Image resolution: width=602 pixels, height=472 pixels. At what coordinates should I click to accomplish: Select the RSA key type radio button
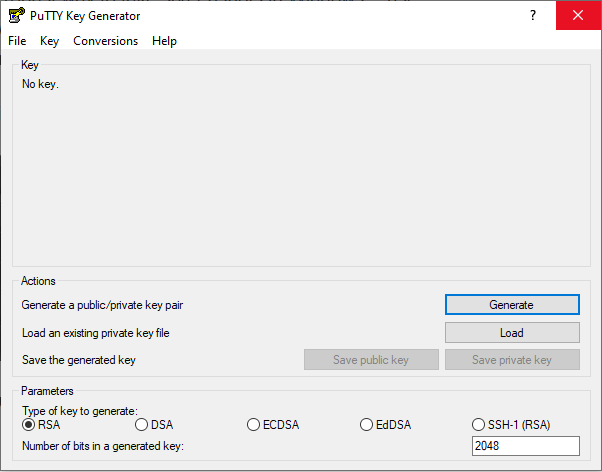[x=28, y=425]
